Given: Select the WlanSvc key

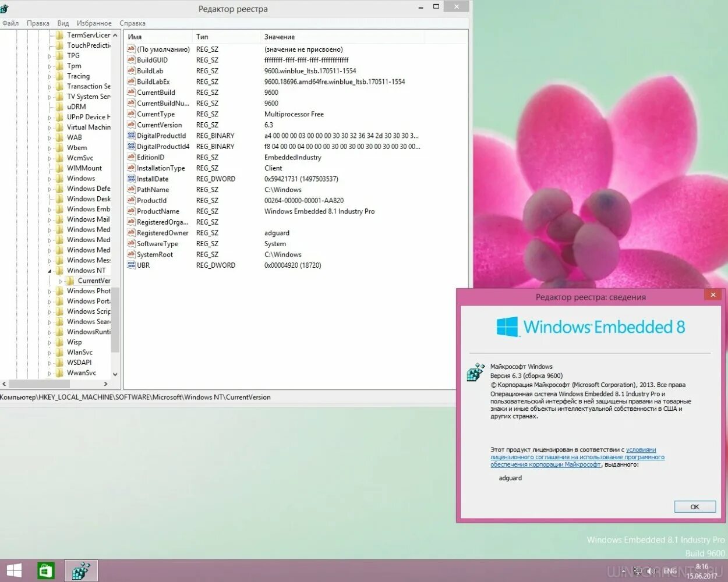Looking at the screenshot, I should pos(80,352).
